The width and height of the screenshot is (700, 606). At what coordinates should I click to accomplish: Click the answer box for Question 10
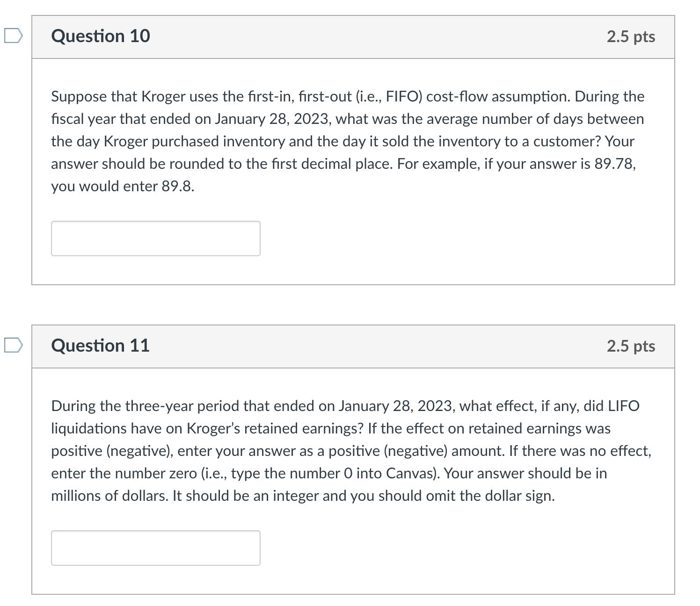pos(155,238)
